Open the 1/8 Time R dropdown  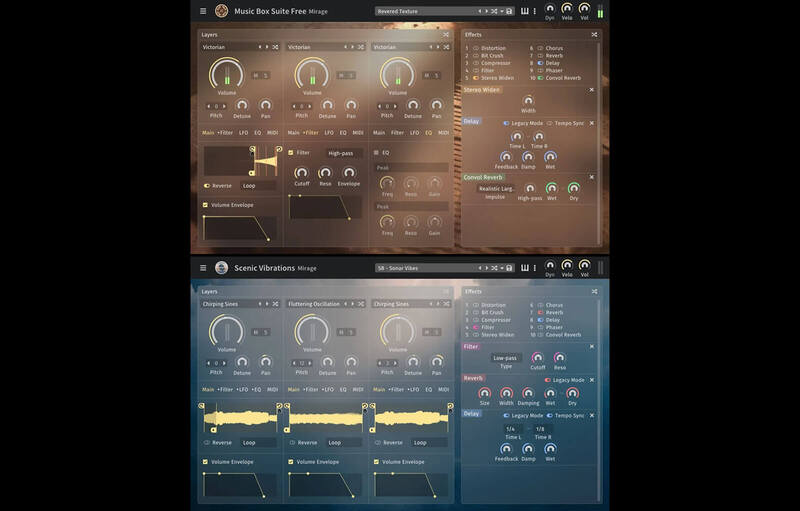pyautogui.click(x=542, y=429)
